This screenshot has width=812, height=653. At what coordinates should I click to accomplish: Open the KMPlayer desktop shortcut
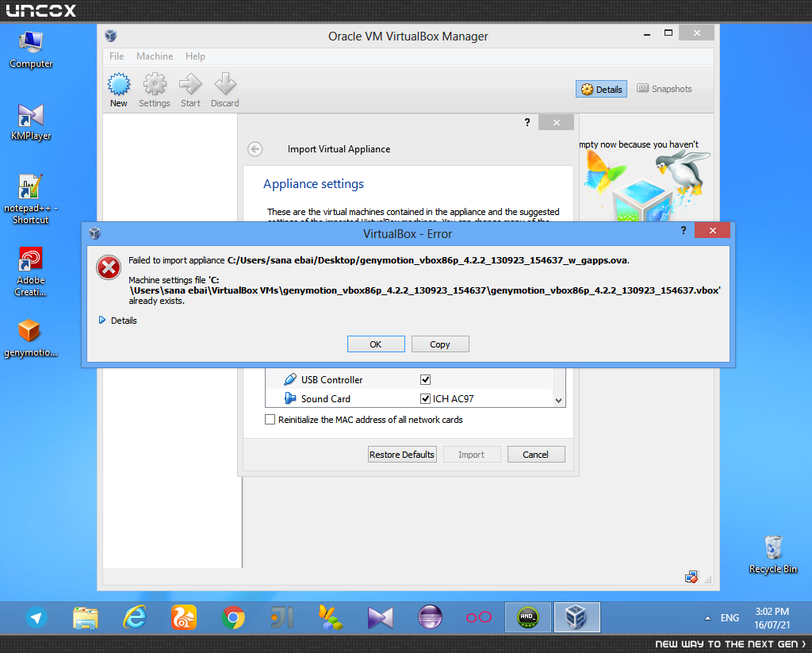click(x=31, y=122)
